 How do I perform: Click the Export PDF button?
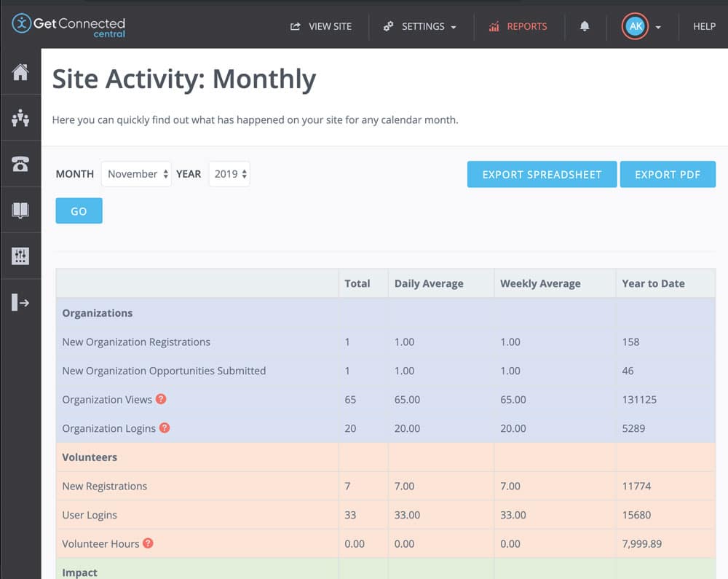[668, 175]
